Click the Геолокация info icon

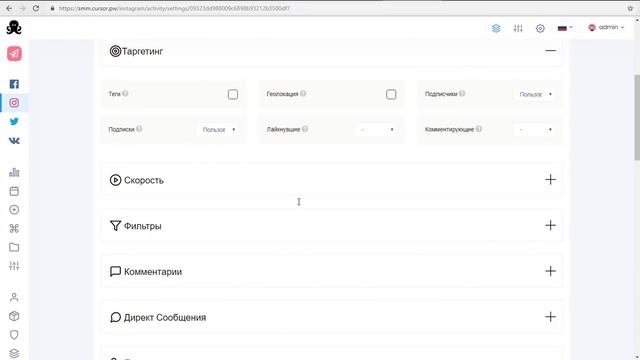click(303, 93)
